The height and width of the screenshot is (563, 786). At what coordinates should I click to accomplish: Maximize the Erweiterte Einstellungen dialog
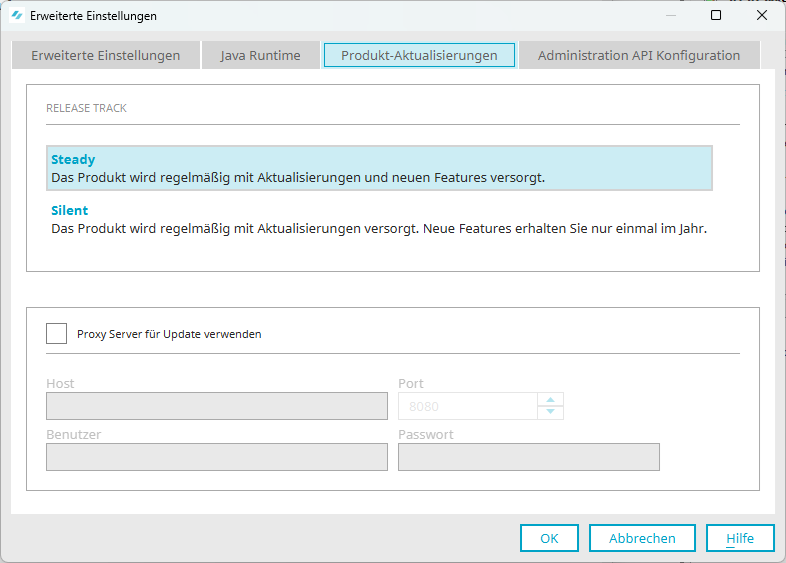[716, 16]
